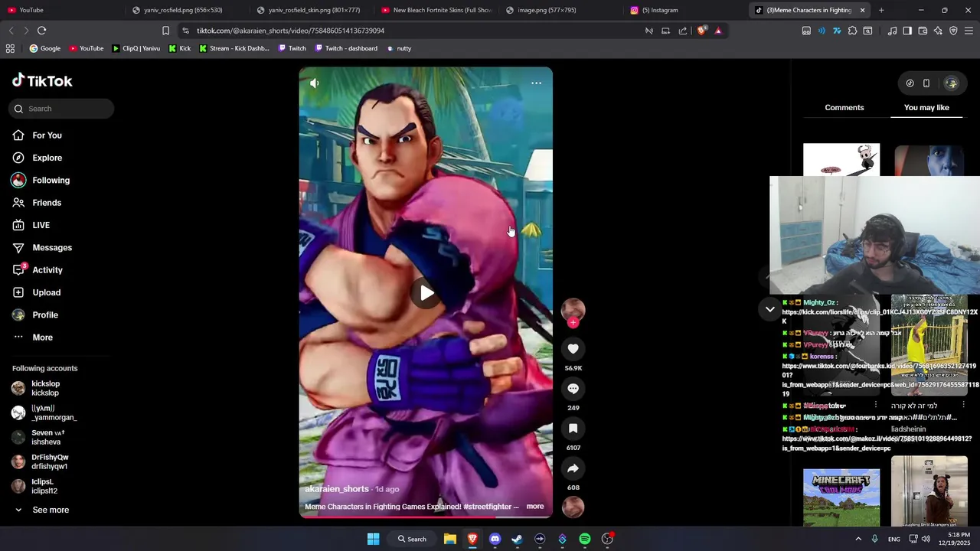Open Twitch - dashboard bookmark
The width and height of the screenshot is (980, 551).
pos(346,48)
